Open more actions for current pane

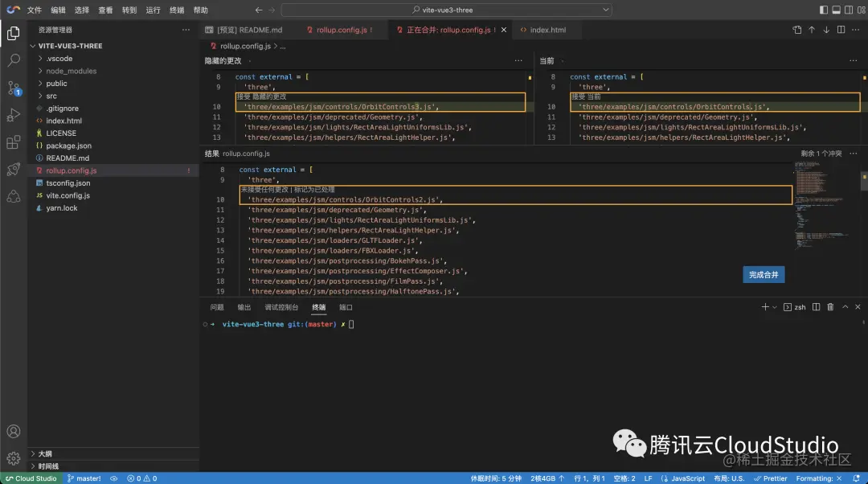point(853,60)
